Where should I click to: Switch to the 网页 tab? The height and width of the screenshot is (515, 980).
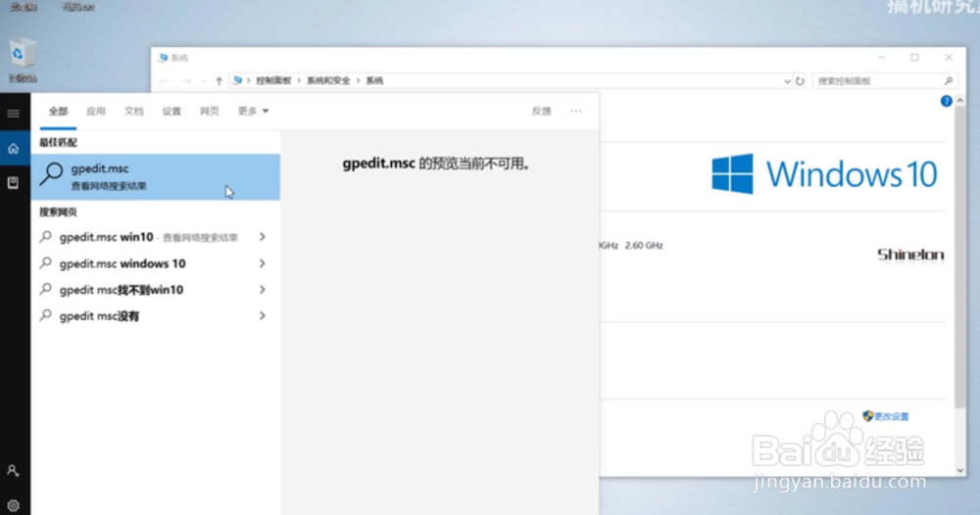[210, 111]
